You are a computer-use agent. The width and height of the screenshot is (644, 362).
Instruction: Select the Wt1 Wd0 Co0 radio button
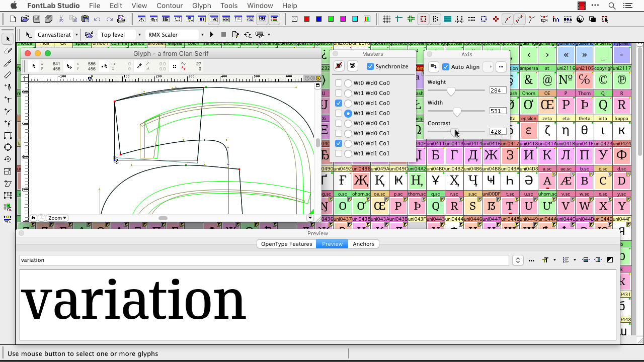(x=348, y=93)
